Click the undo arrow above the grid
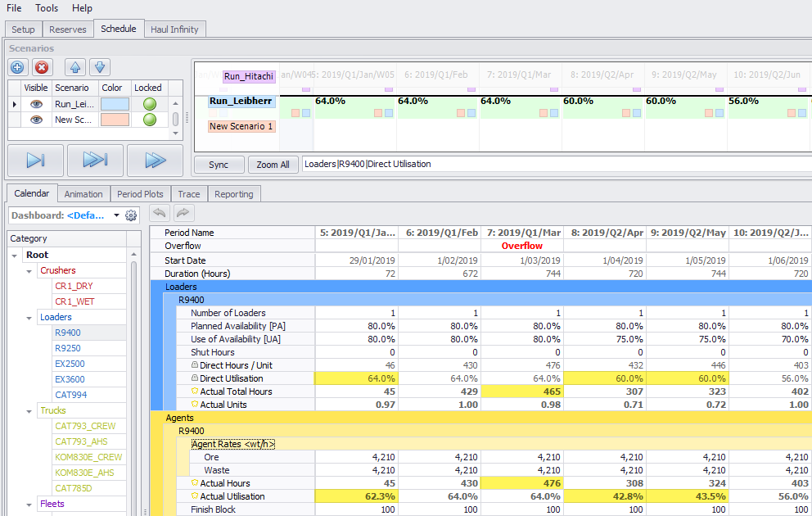The height and width of the screenshot is (516, 812). pos(160,213)
